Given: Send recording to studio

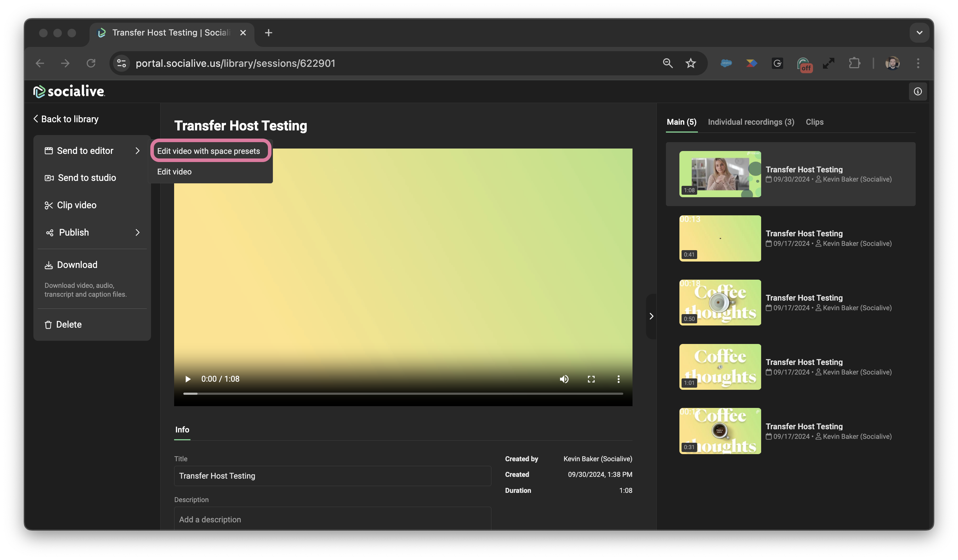Looking at the screenshot, I should pos(86,178).
